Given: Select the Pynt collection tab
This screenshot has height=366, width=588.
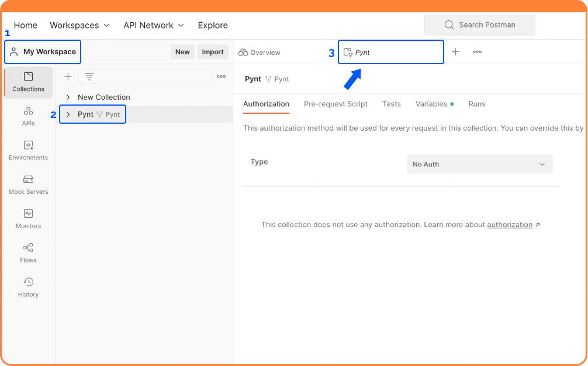Looking at the screenshot, I should pyautogui.click(x=391, y=52).
